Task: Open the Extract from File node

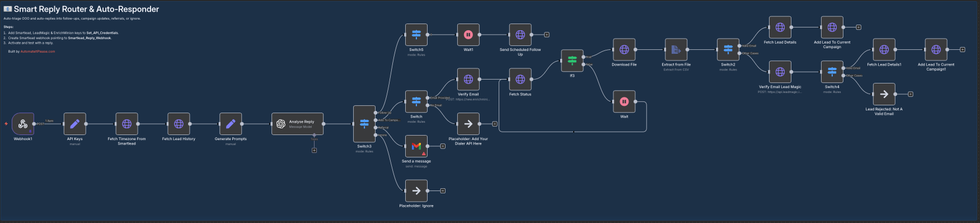Action: pyautogui.click(x=676, y=49)
